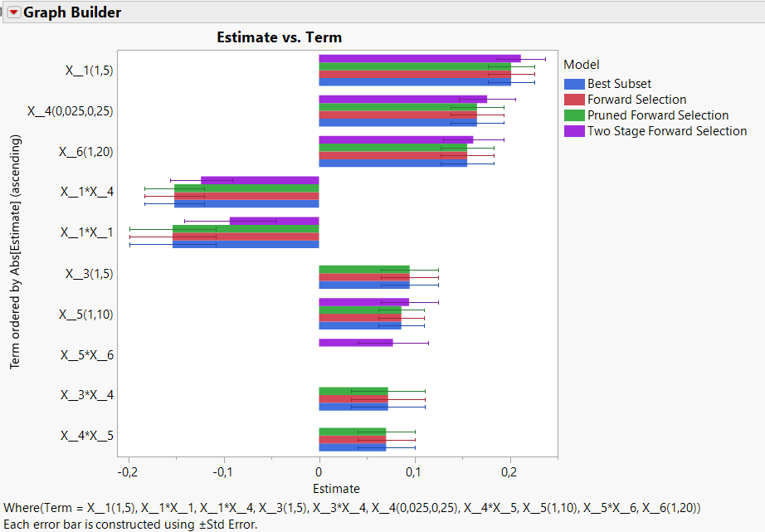Click the Estimate axis label
The image size is (765, 532).
tap(338, 489)
